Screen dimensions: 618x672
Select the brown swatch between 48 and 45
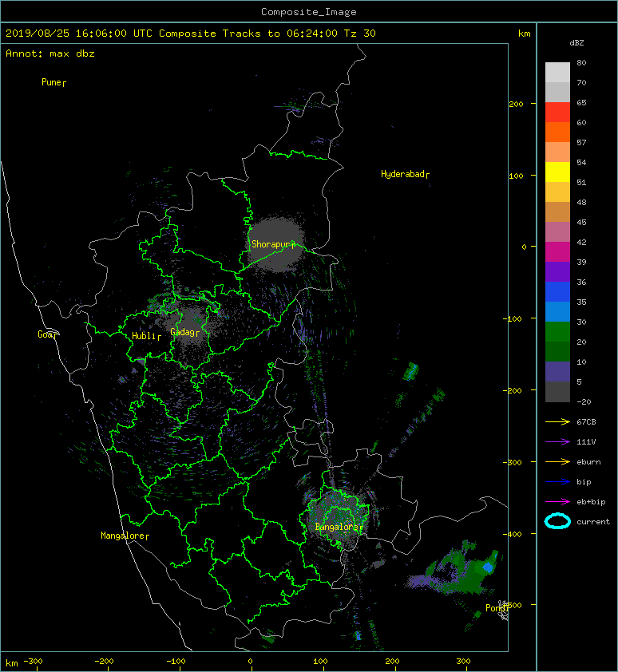pyautogui.click(x=557, y=212)
